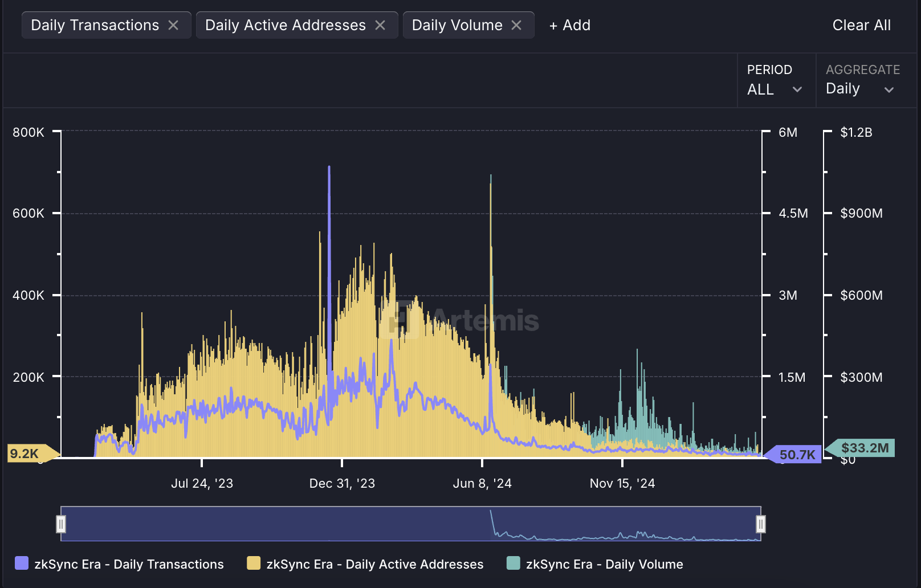Click the yellow Active Addresses legend swatch
The image size is (921, 588).
[x=254, y=563]
